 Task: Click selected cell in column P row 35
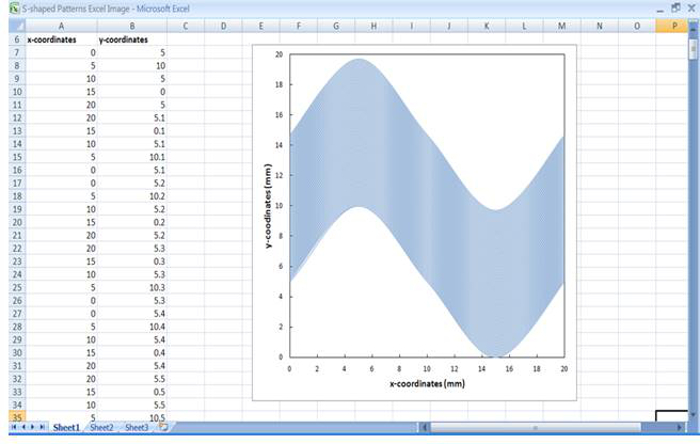pos(672,416)
